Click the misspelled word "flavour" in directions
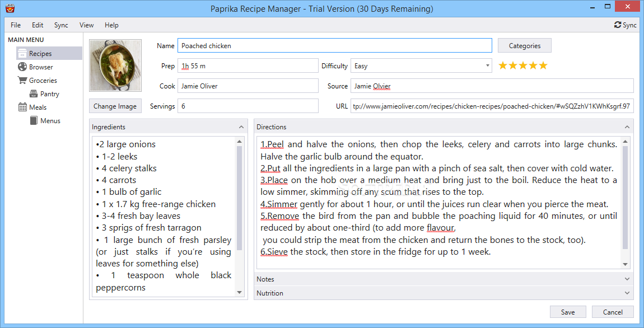This screenshot has width=644, height=328. click(441, 228)
